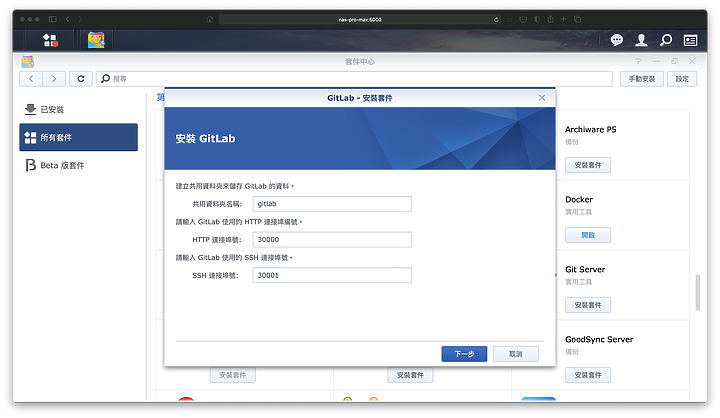Open DSM notifications chat bubble
This screenshot has height=418, width=720.
(617, 40)
